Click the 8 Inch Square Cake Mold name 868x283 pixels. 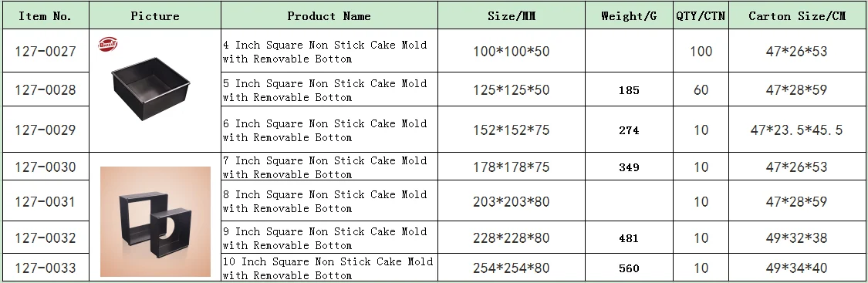[x=326, y=201]
